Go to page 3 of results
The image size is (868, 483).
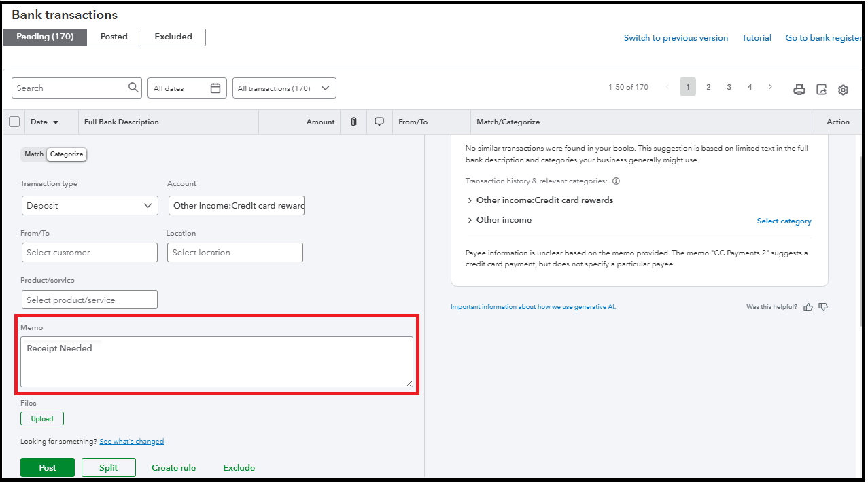(729, 87)
